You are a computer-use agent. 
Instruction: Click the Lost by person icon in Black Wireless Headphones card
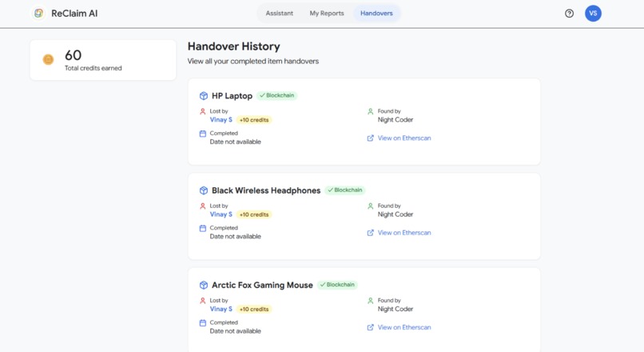click(x=202, y=206)
